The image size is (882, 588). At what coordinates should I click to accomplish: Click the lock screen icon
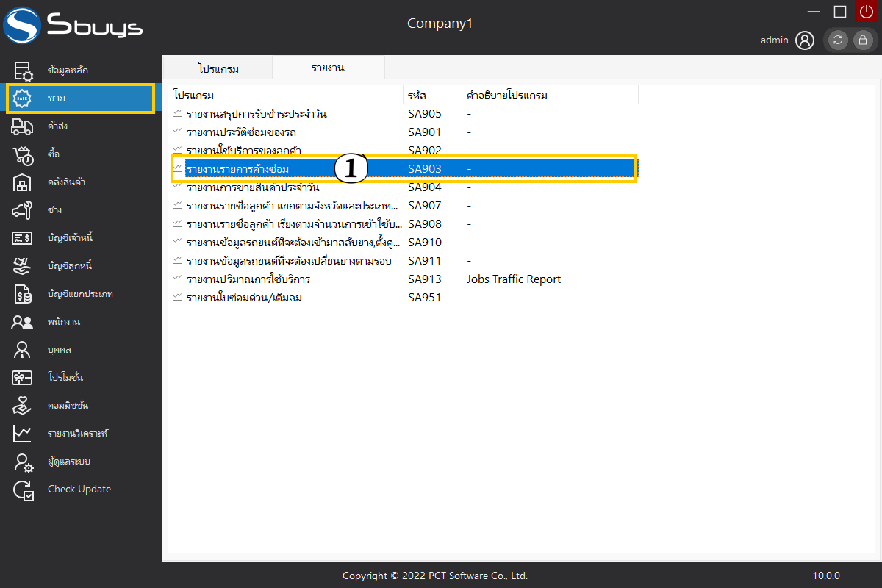[862, 40]
